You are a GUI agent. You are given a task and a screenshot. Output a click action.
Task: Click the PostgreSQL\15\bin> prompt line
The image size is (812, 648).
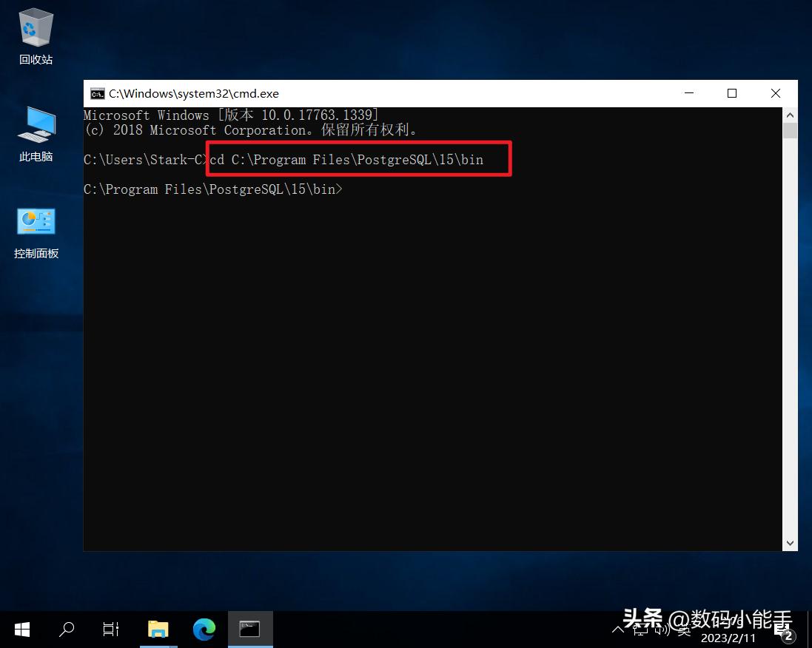pyautogui.click(x=213, y=189)
